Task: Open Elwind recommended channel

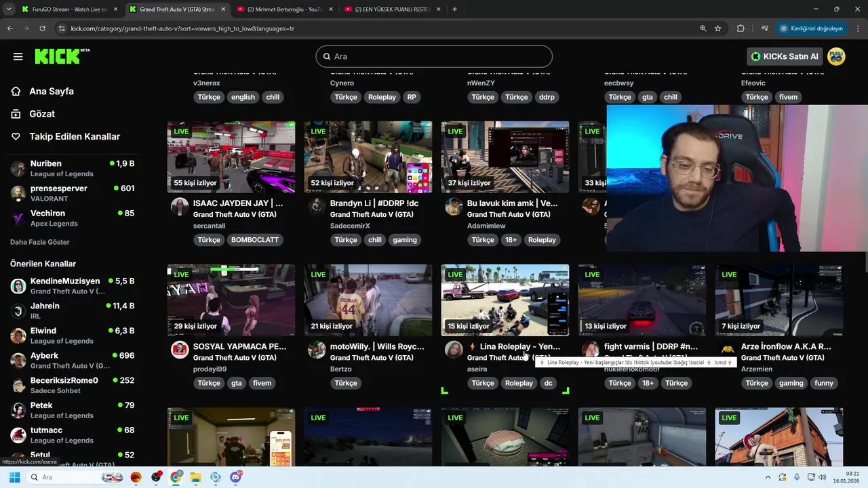Action: [x=73, y=335]
